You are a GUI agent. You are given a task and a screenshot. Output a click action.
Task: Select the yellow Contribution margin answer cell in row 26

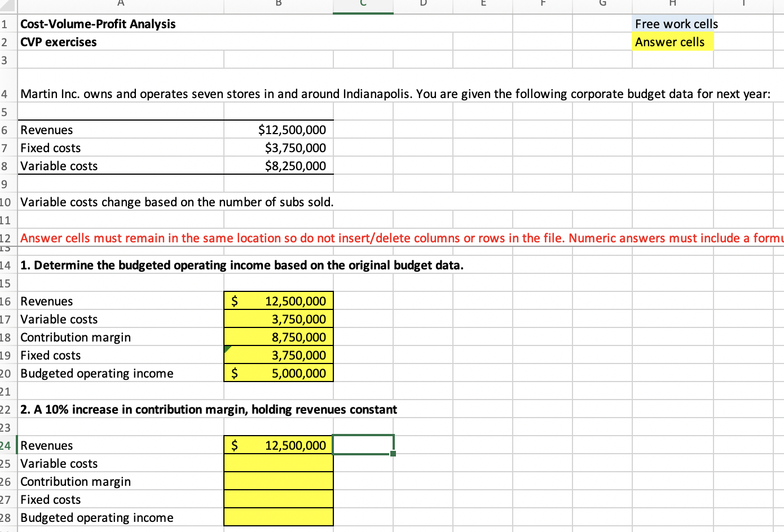(278, 481)
